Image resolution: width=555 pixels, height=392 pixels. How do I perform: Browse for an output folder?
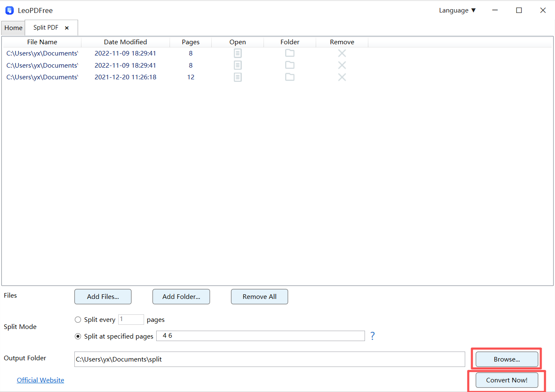click(x=507, y=359)
